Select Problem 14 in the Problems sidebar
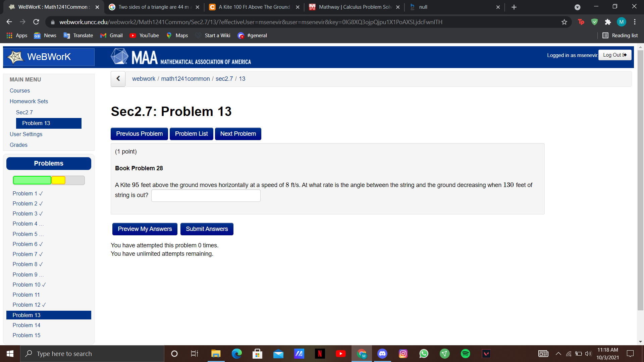The image size is (644, 362). point(26,325)
